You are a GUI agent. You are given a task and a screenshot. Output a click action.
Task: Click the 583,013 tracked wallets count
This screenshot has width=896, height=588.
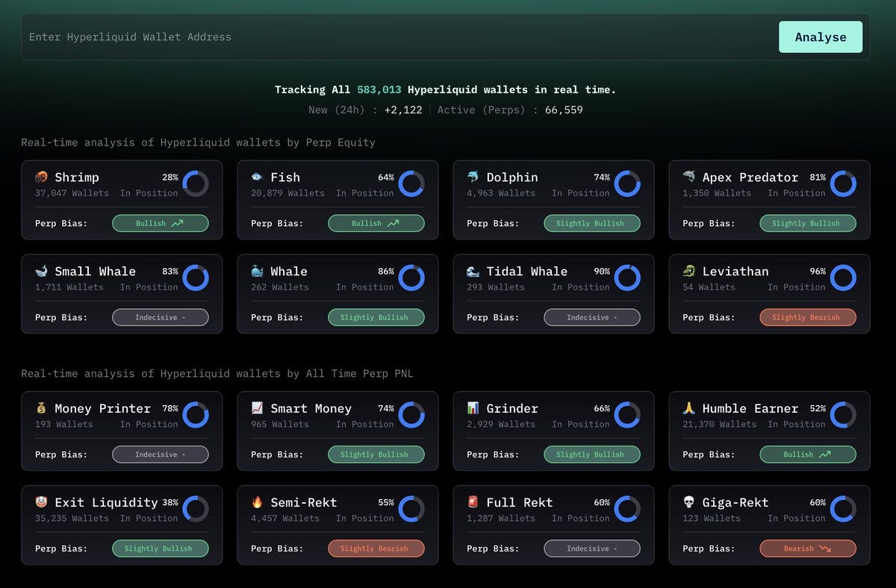(379, 90)
